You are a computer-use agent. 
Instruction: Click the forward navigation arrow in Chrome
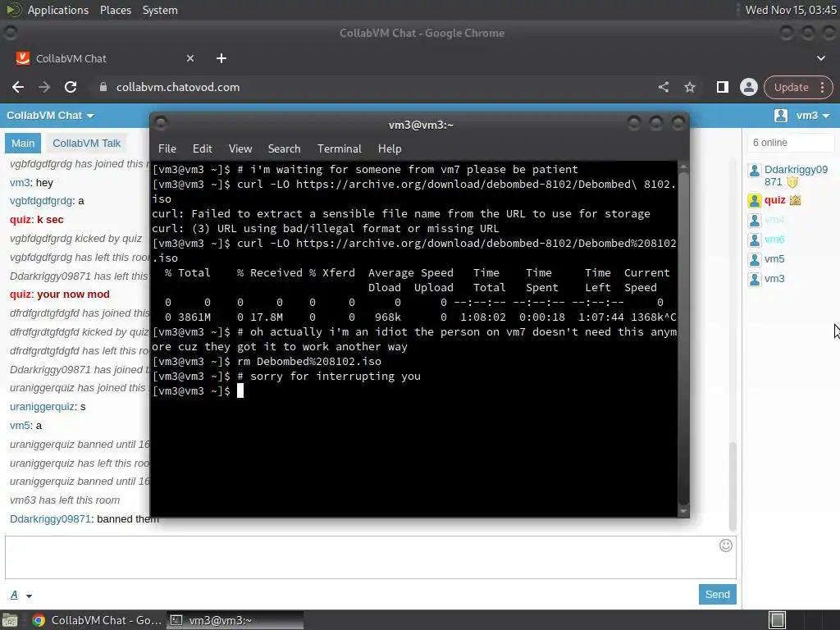[44, 87]
